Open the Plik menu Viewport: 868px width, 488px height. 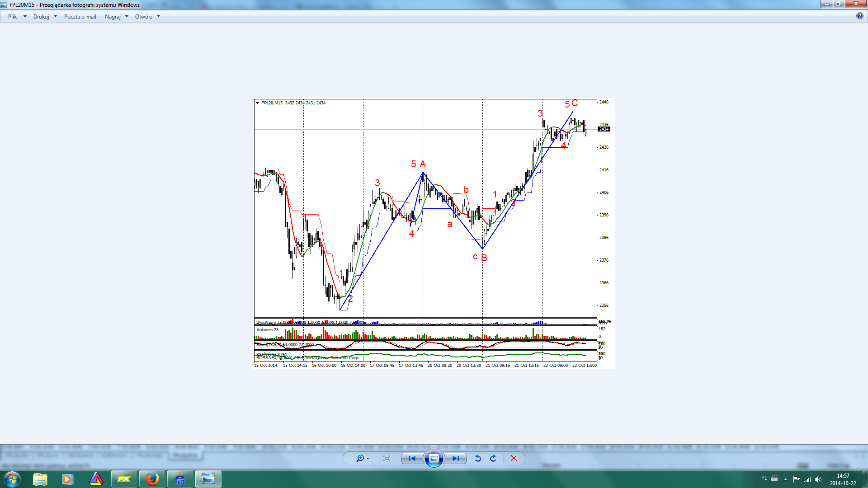point(13,17)
